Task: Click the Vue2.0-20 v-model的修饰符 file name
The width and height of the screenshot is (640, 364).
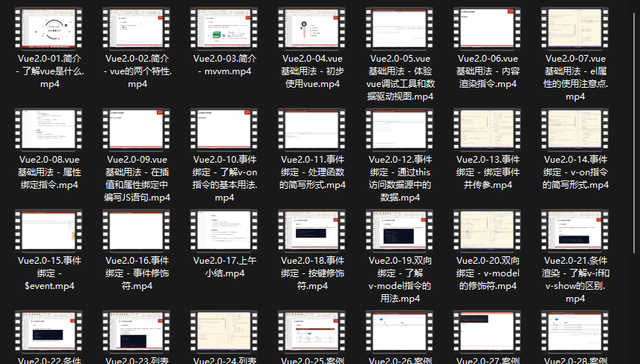Action: click(x=488, y=273)
